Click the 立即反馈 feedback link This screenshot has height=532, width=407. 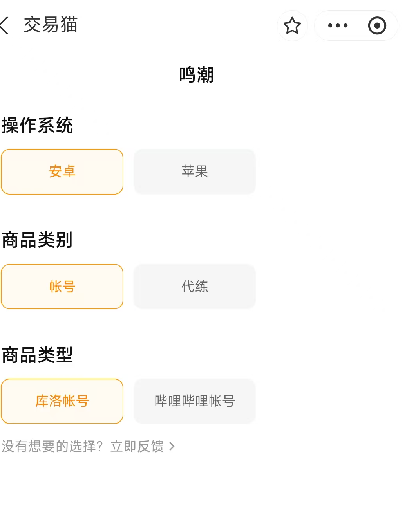click(137, 446)
